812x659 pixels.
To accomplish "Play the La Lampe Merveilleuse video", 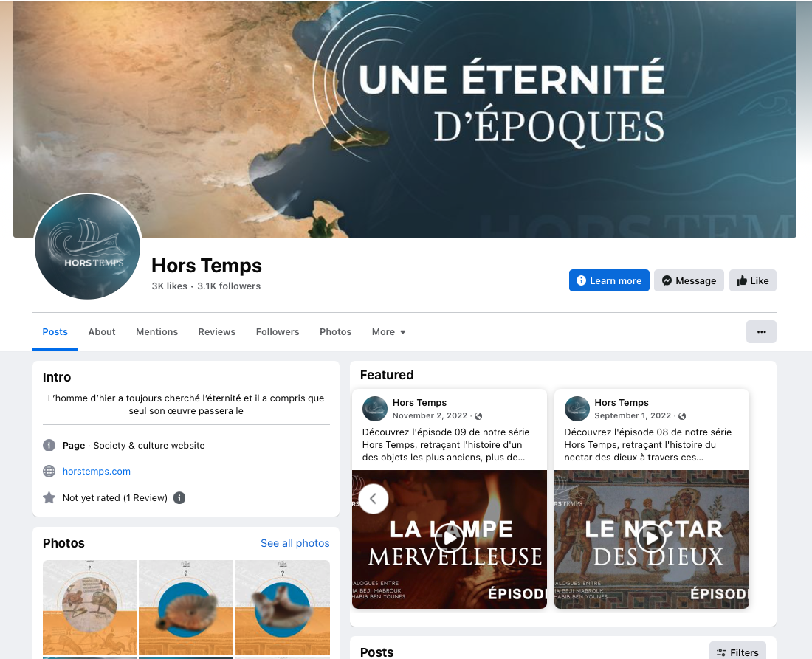I will pos(449,539).
